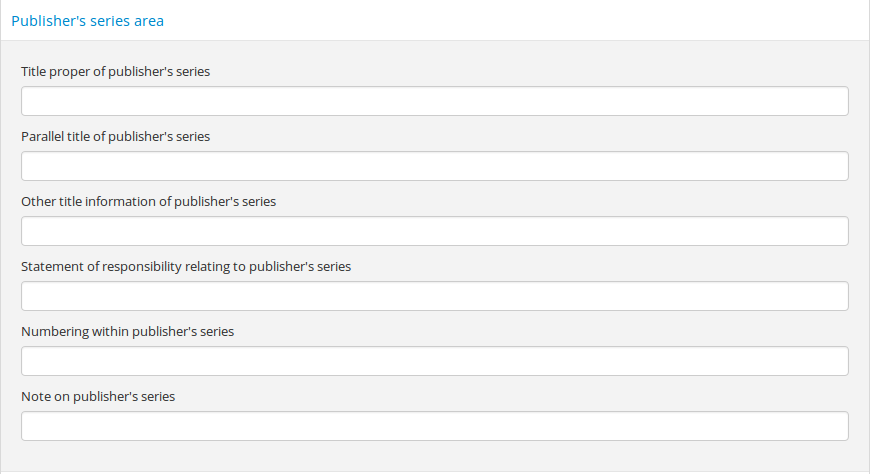Click the "Parallel title of publisher's series" label
The image size is (870, 474).
[115, 136]
